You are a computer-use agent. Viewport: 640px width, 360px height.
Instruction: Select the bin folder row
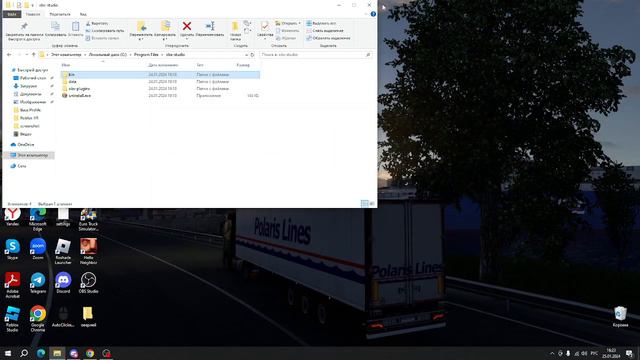point(160,75)
